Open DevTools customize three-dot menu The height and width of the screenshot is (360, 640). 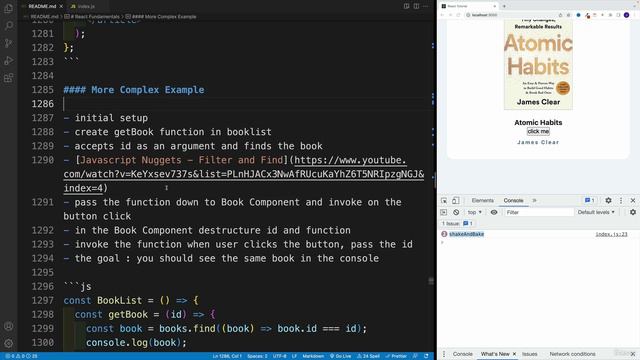(x=621, y=200)
